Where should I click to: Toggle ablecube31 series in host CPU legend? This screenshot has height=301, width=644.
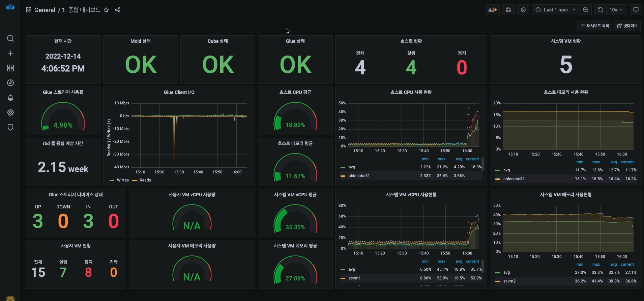click(x=359, y=176)
